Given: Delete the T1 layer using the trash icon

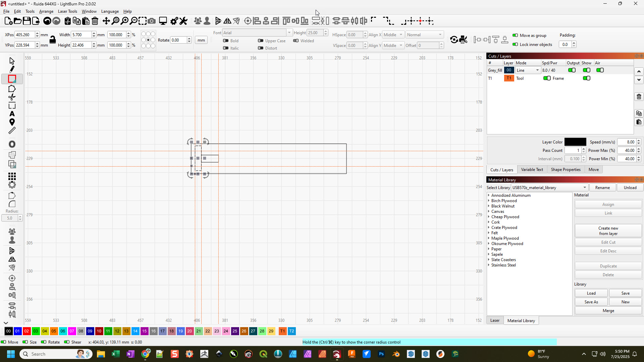Looking at the screenshot, I should (639, 97).
